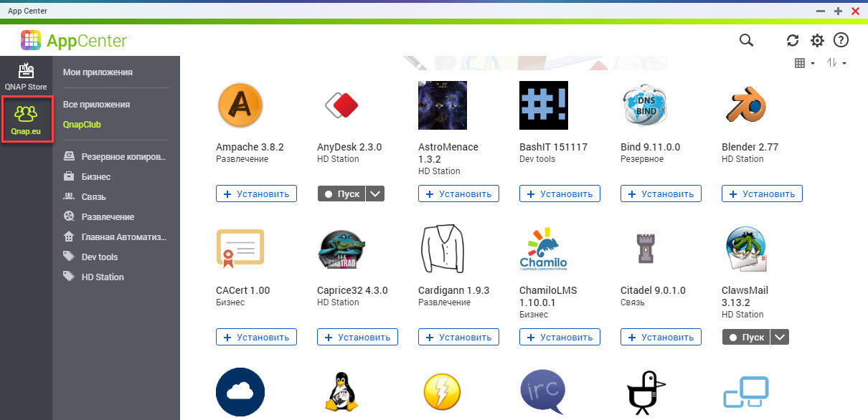Click the Cardigann cardigan icon
Viewport: 868px width, 420px height.
tap(443, 249)
